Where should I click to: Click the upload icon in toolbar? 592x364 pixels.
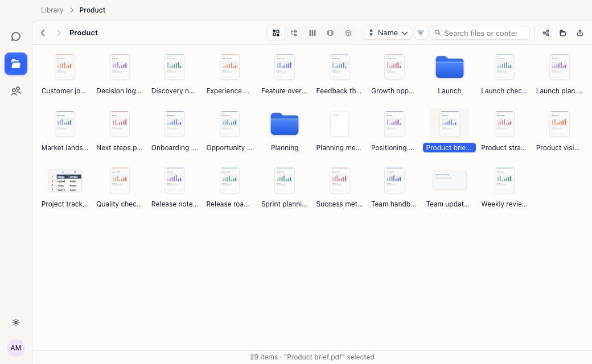tap(580, 33)
